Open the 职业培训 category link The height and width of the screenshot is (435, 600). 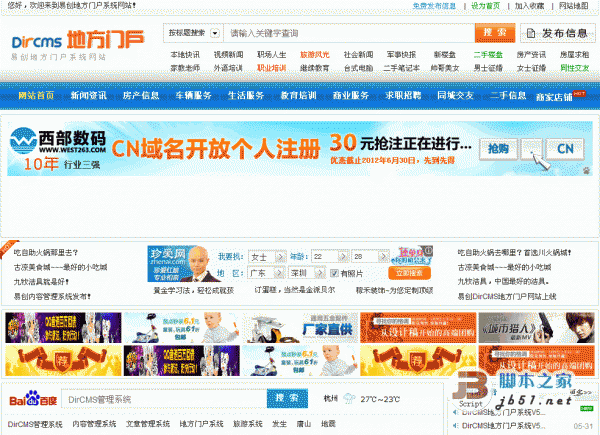(271, 68)
